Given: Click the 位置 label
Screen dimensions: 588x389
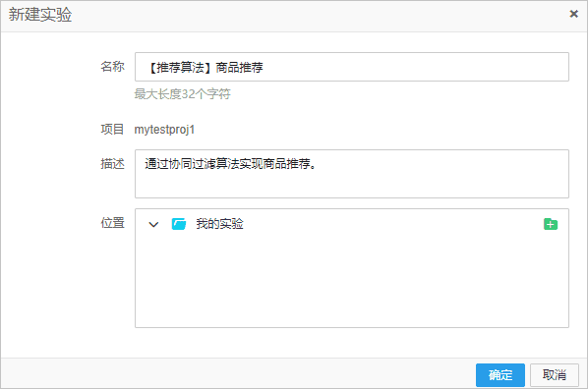Looking at the screenshot, I should click(x=112, y=223).
